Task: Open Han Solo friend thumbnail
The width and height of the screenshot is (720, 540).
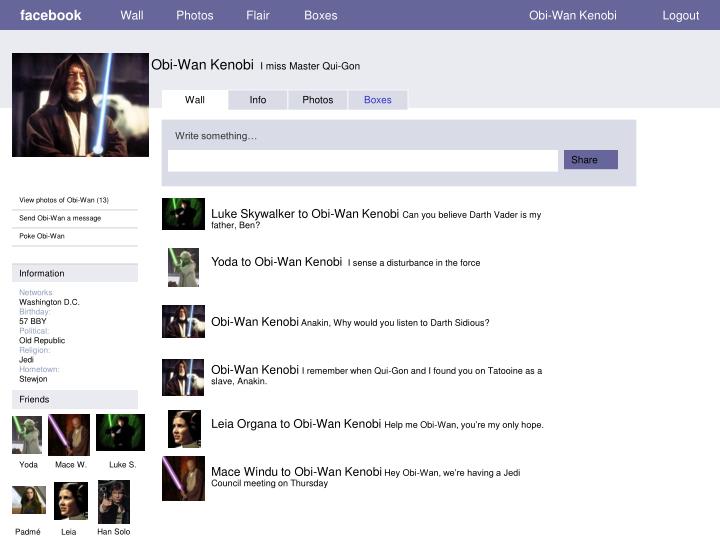Action: pos(114,502)
